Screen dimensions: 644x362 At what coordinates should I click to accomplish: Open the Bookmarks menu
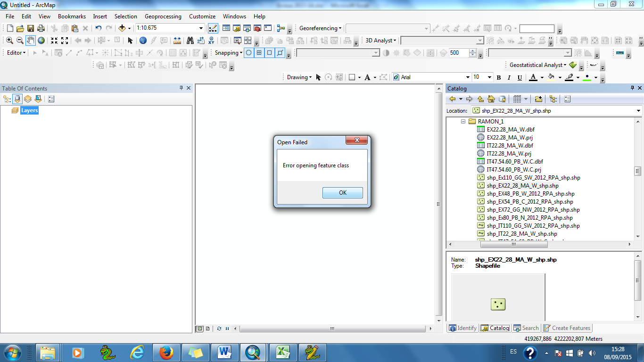tap(72, 16)
